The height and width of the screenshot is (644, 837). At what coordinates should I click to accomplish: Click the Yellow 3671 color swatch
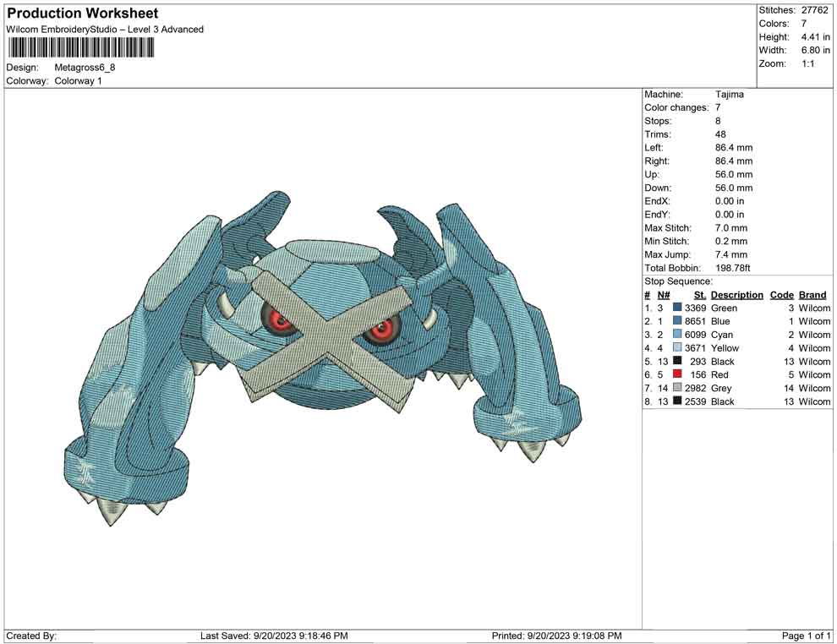[x=677, y=347]
